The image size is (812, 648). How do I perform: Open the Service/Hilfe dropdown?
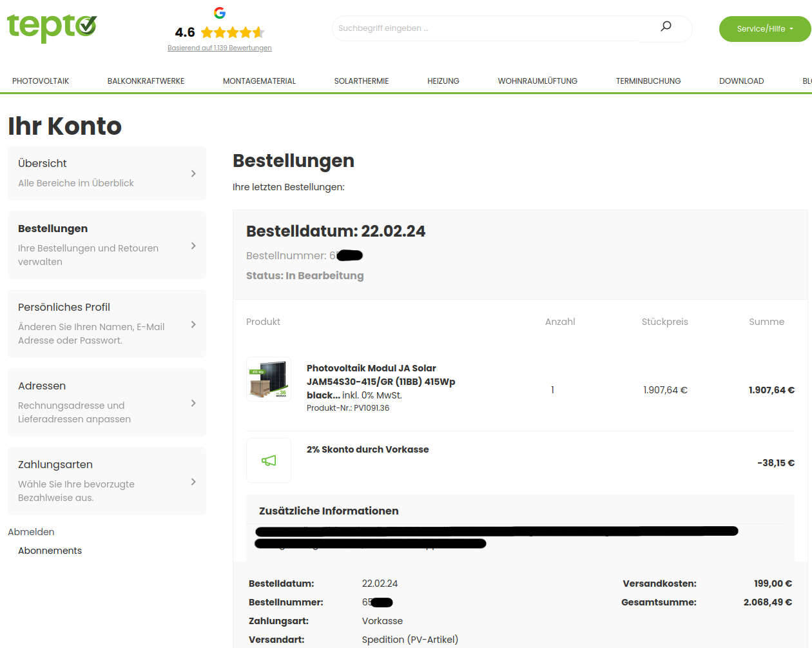coord(765,29)
